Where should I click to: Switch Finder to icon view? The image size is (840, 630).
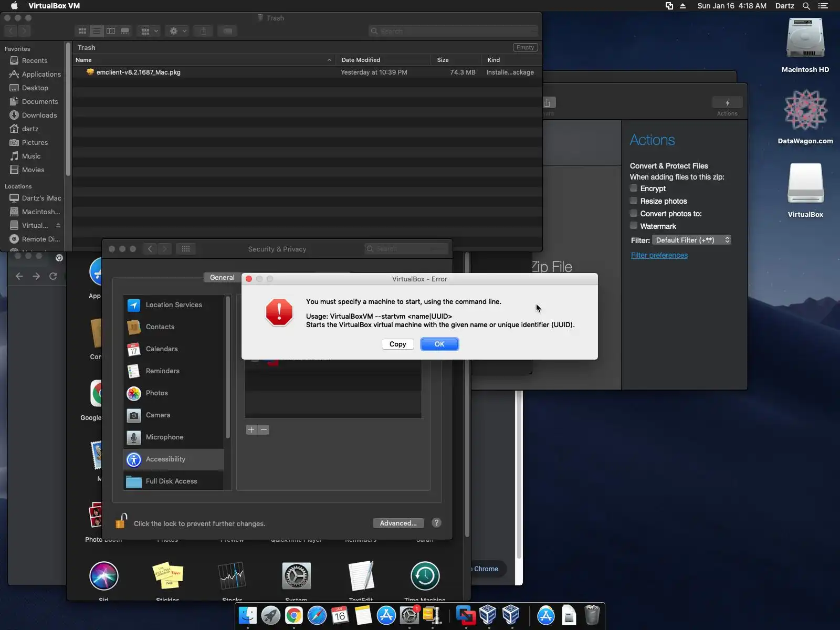pyautogui.click(x=82, y=31)
